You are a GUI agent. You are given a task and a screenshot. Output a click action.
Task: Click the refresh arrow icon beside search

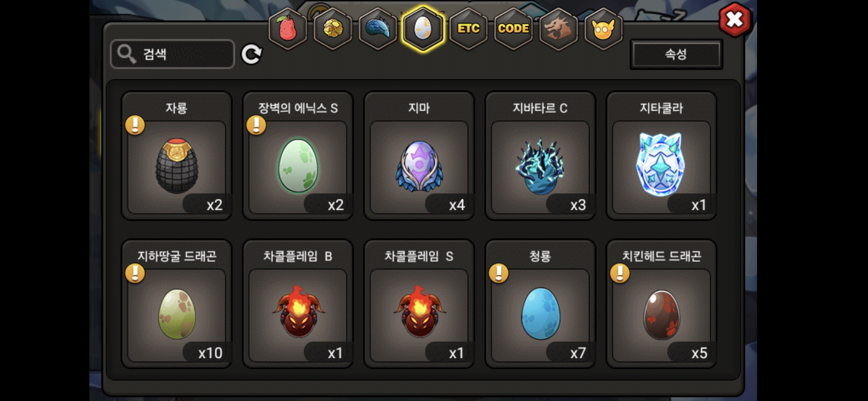pos(251,55)
